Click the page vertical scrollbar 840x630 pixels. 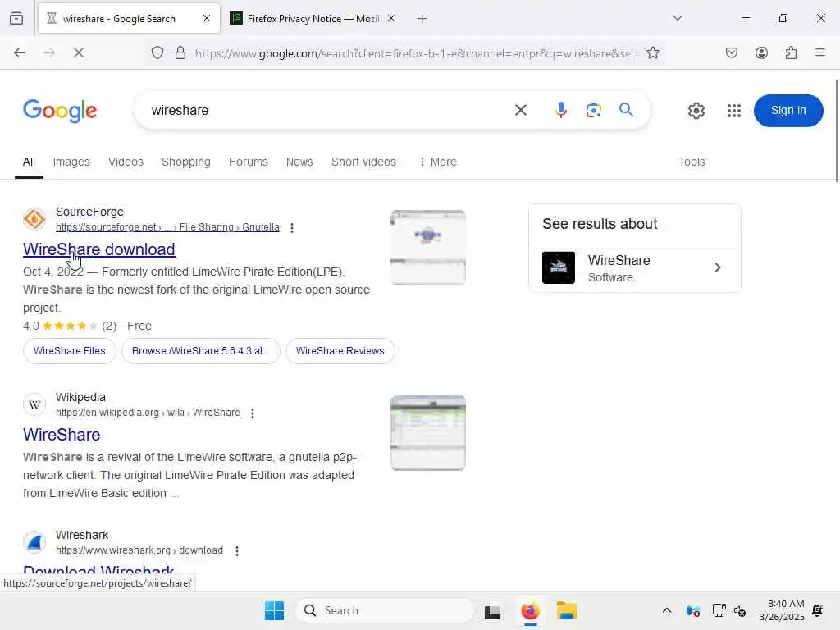coord(837,130)
